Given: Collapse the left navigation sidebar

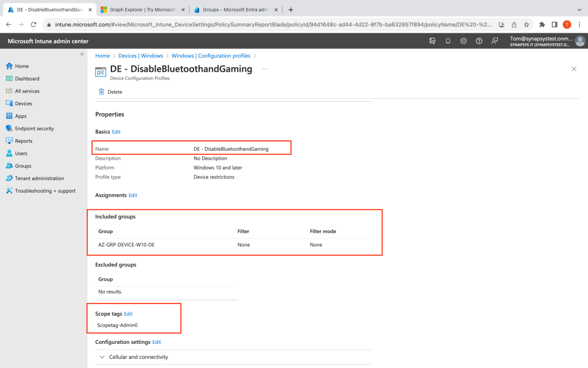Looking at the screenshot, I should click(82, 54).
